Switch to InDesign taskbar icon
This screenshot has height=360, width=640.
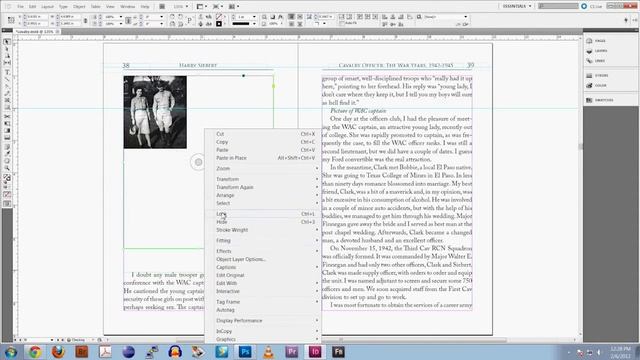point(315,351)
